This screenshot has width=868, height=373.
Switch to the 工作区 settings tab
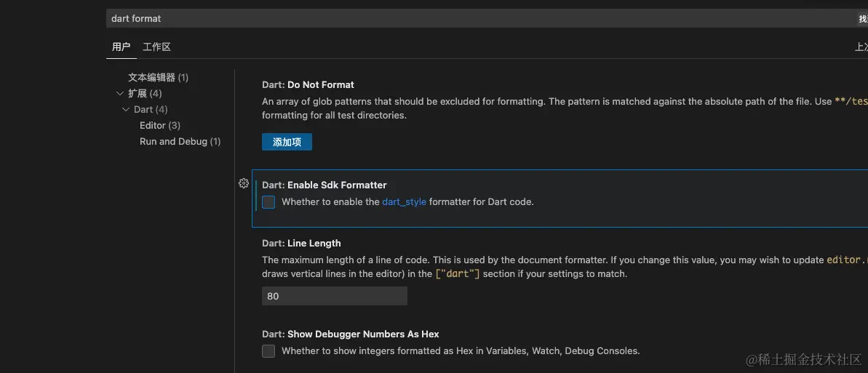coord(156,47)
